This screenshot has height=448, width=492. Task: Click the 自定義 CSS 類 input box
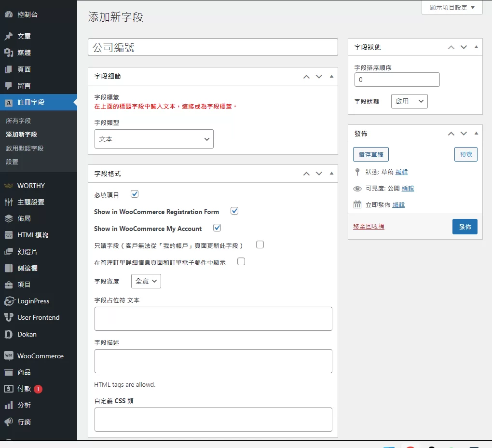[x=213, y=420]
